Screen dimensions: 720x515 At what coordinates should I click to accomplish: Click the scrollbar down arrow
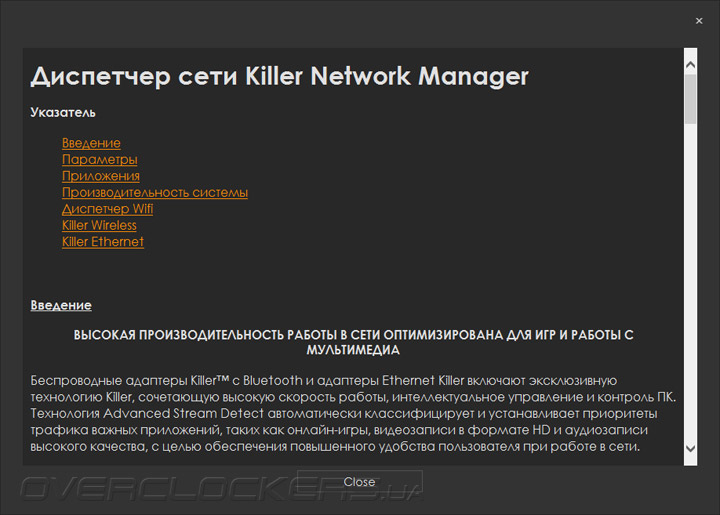[x=690, y=449]
